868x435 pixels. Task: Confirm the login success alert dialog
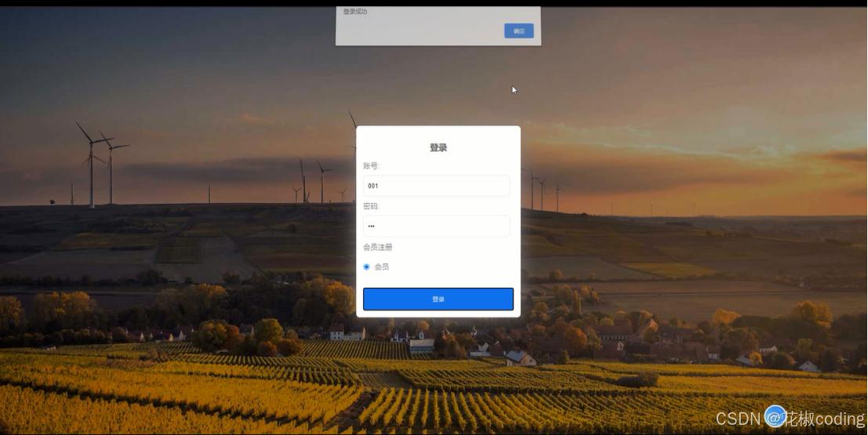pos(519,31)
